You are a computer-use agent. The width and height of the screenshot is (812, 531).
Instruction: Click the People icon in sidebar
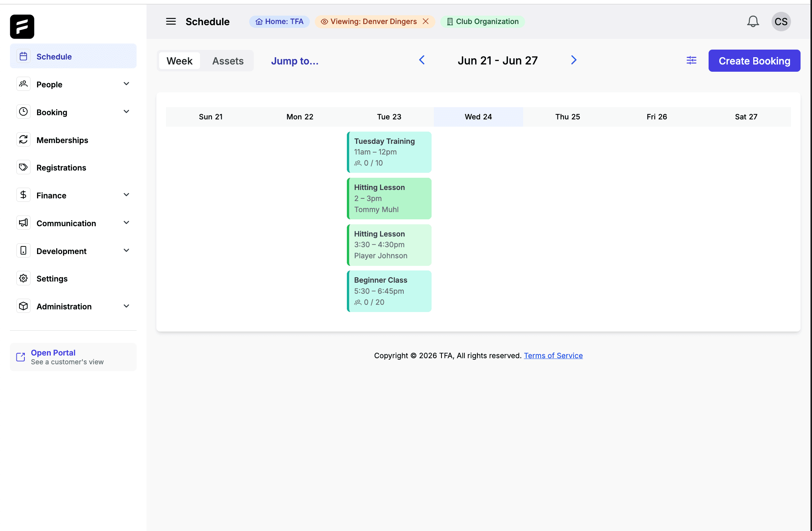pyautogui.click(x=23, y=84)
